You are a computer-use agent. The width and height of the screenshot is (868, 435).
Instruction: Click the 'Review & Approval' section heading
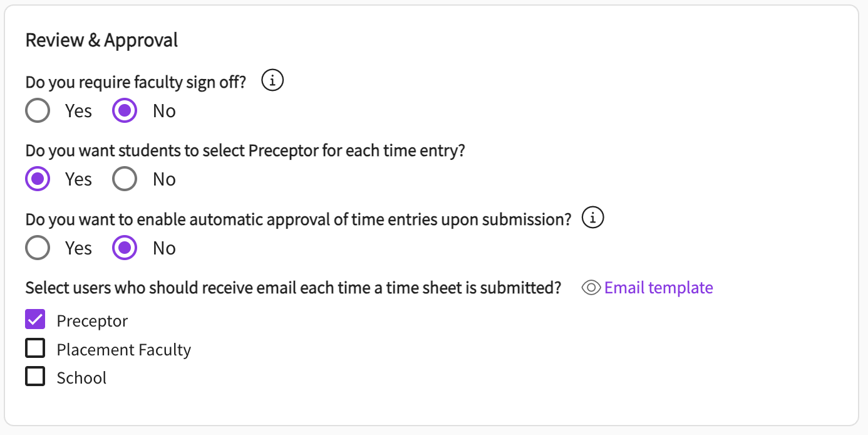[101, 40]
